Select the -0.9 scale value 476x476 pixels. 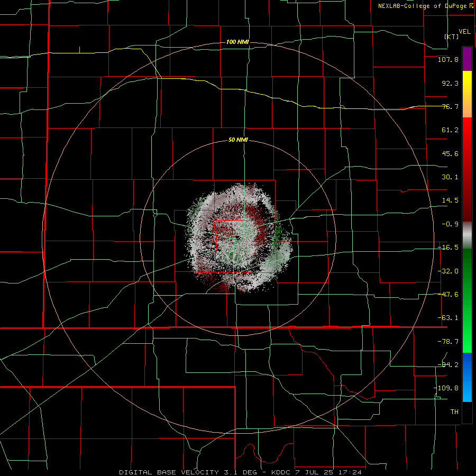click(450, 224)
